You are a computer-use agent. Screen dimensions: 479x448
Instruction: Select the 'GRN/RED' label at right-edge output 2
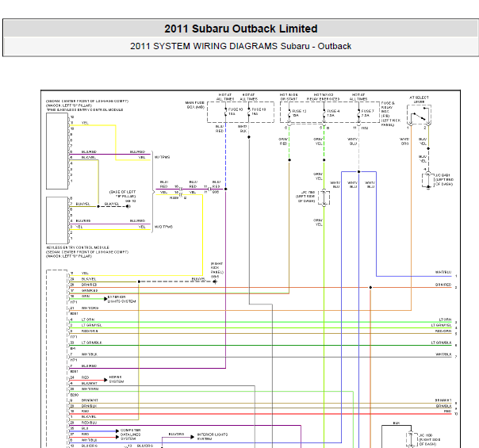point(443,285)
